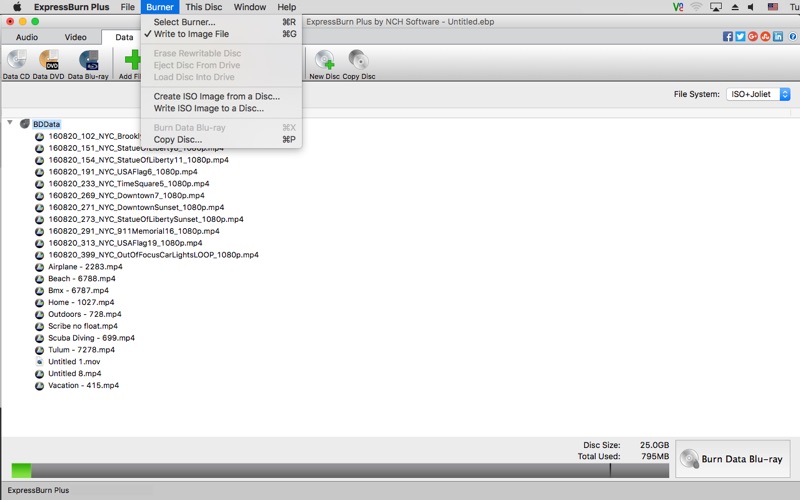Select 160820_291_NYC_911Memorial16_1080p.mp4
The width and height of the screenshot is (800, 500).
pyautogui.click(x=134, y=231)
